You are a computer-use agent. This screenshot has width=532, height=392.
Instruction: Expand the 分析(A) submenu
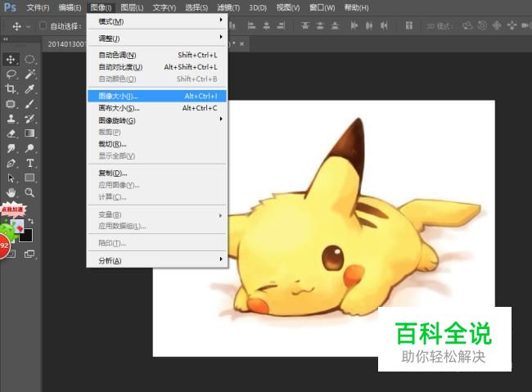click(157, 260)
